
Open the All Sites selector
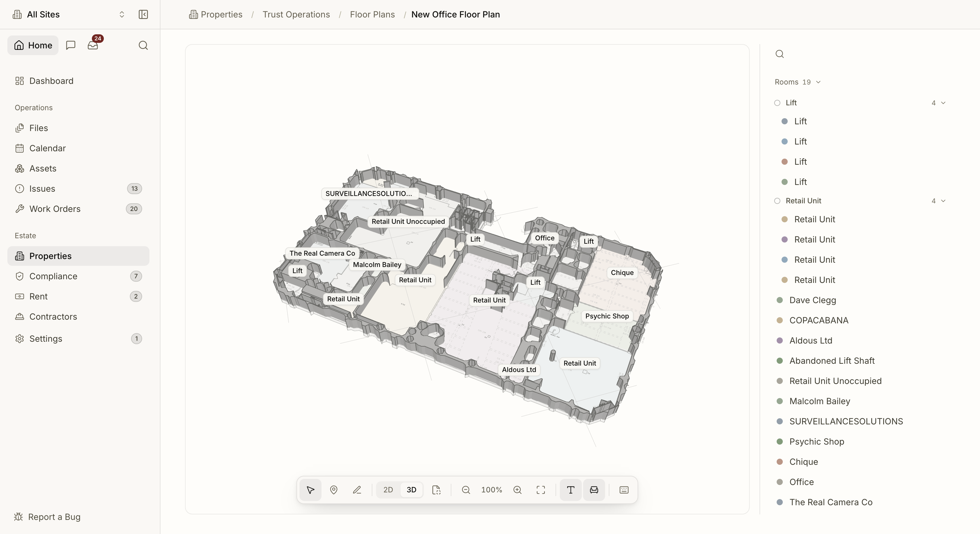[x=69, y=14]
